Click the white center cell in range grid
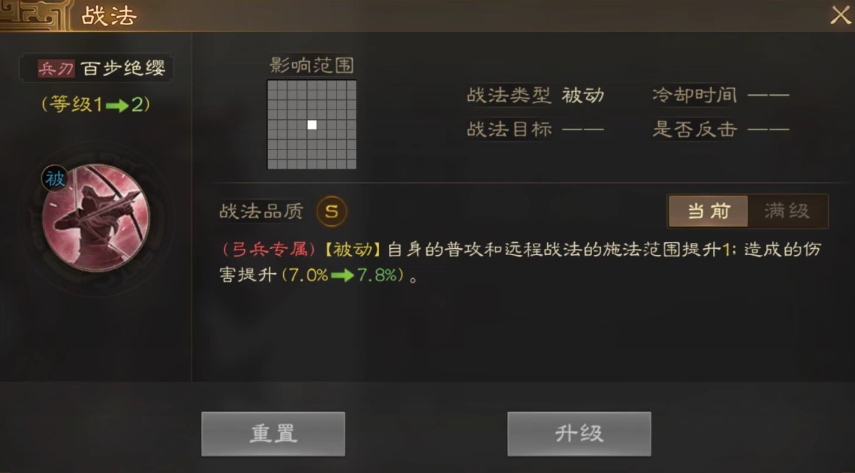855x473 pixels. coord(312,125)
